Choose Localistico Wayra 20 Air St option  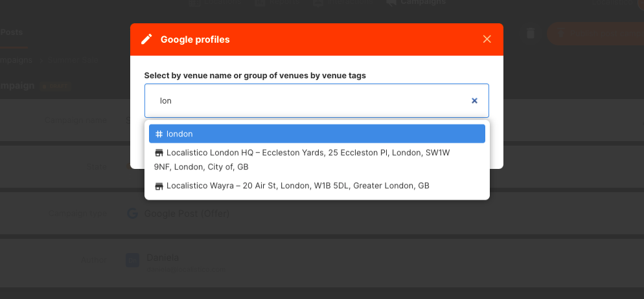317,186
